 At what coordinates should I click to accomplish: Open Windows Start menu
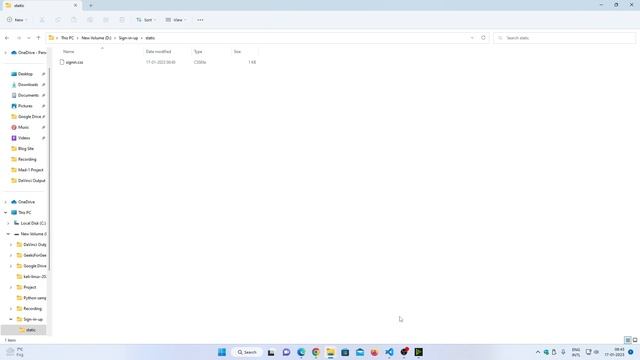point(222,352)
